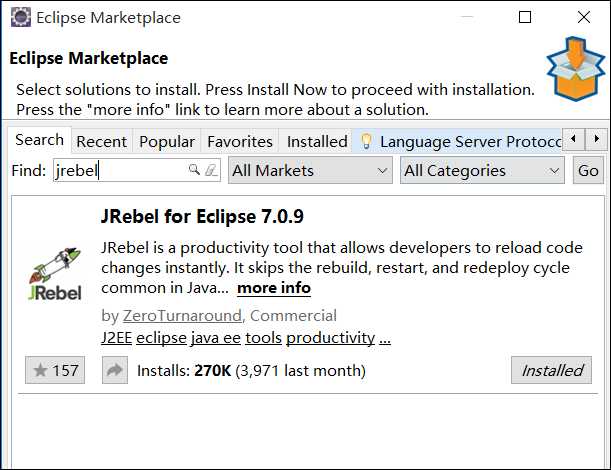Screen dimensions: 611x470
Task: Switch to the Recent tab
Action: [102, 141]
